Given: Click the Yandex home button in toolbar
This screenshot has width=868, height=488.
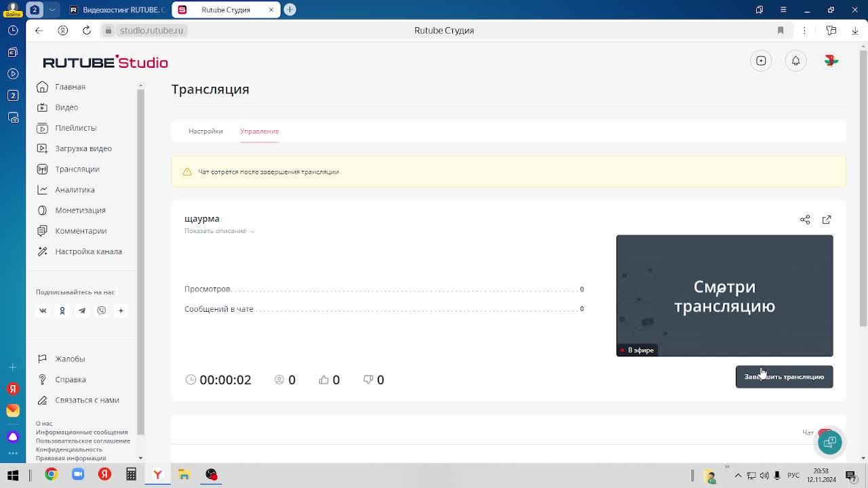Looking at the screenshot, I should pyautogui.click(x=62, y=30).
